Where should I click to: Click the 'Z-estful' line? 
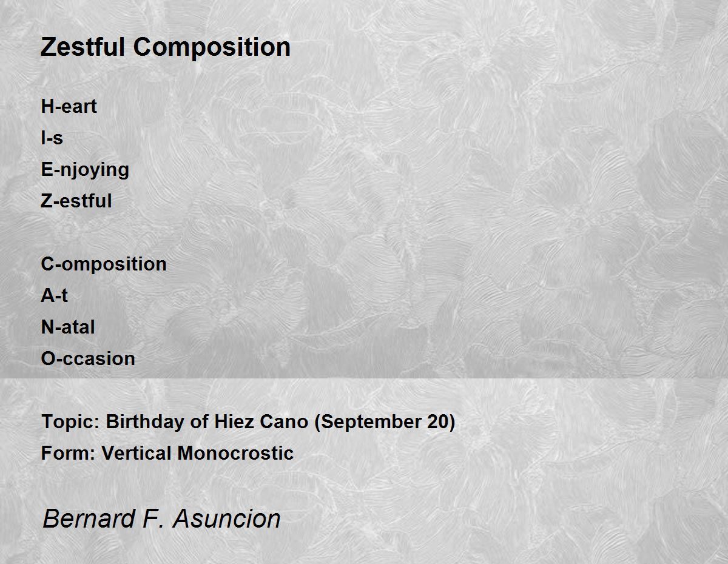(x=76, y=201)
